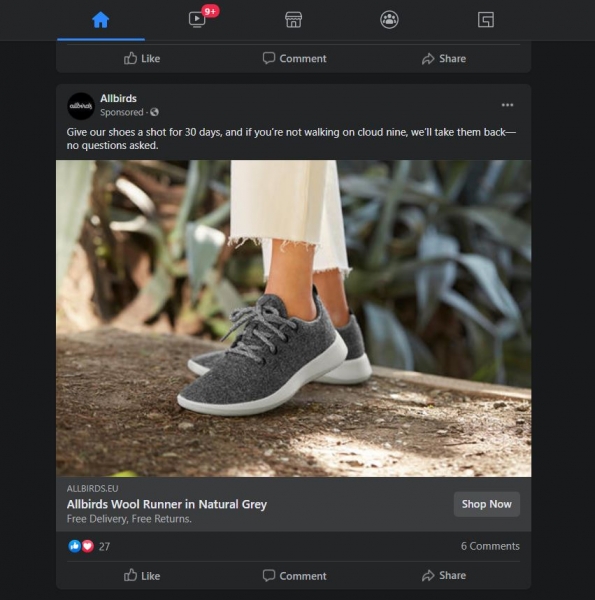
Task: View the 27 reactions count
Action: click(104, 546)
